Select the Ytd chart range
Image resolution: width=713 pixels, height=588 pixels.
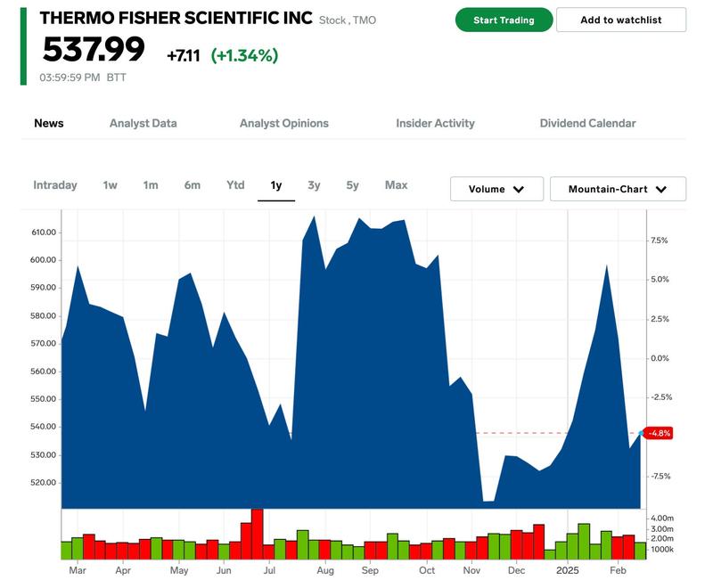tap(235, 185)
